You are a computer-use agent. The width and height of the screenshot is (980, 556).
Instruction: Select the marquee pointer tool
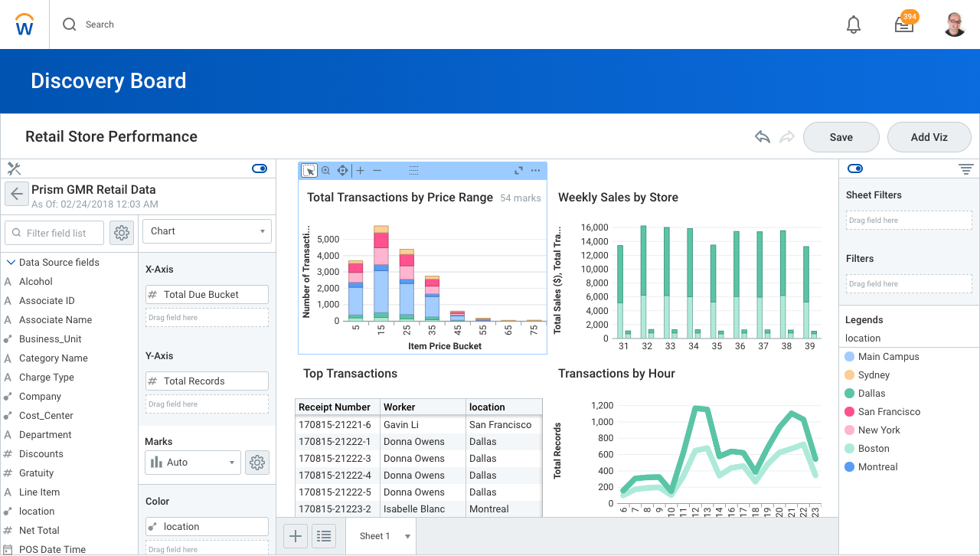pyautogui.click(x=309, y=170)
